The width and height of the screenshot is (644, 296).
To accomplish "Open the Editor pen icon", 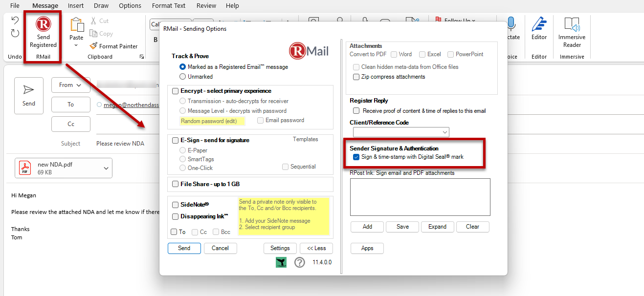I will pyautogui.click(x=539, y=24).
